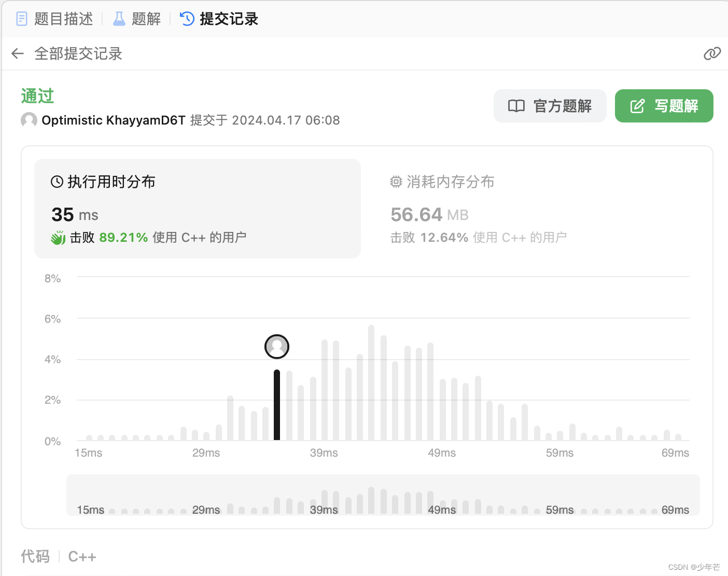Viewport: 728px width, 576px height.
Task: Click the user avatar beside Optimistic KhayyamD6T
Action: pos(29,120)
